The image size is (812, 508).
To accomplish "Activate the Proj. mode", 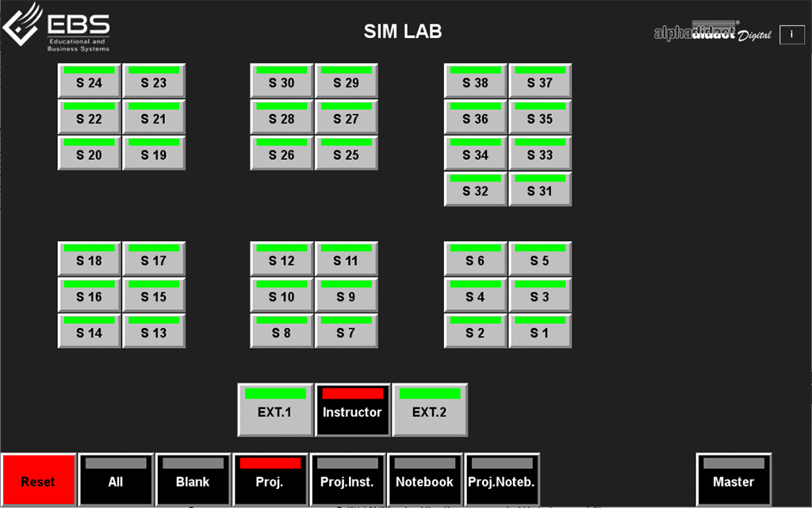I will point(270,481).
